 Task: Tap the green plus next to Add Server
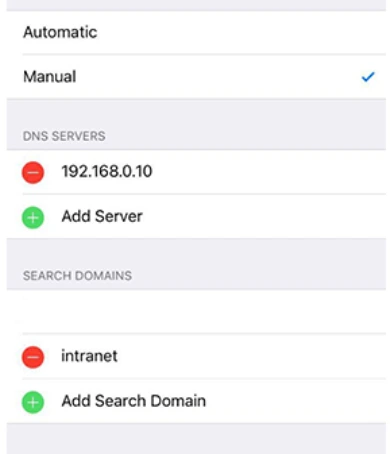pyautogui.click(x=33, y=217)
